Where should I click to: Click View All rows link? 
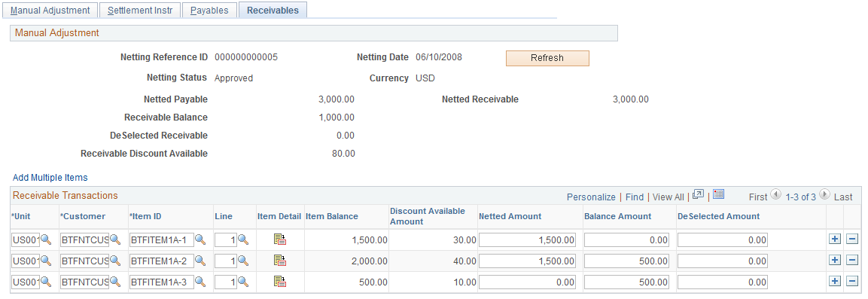(x=669, y=197)
